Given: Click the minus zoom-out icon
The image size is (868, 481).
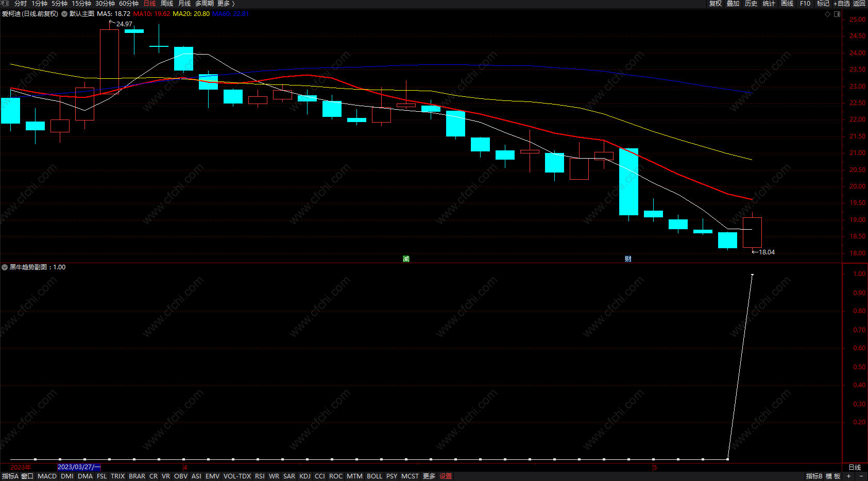Looking at the screenshot, I should (x=861, y=476).
